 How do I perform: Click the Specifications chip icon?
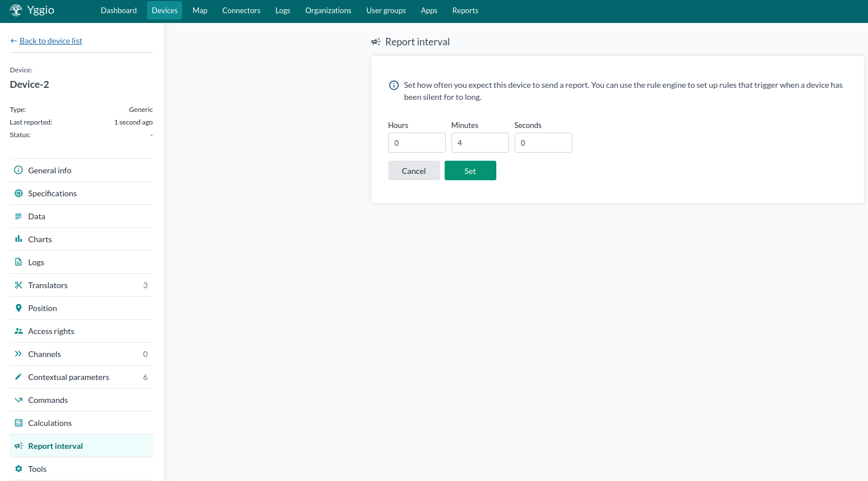tap(18, 193)
